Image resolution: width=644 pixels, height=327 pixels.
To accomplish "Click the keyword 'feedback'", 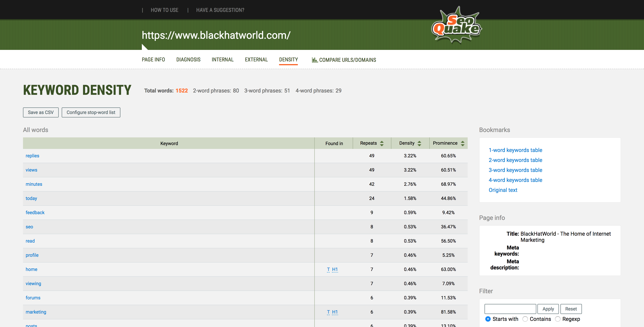I will 35,213.
